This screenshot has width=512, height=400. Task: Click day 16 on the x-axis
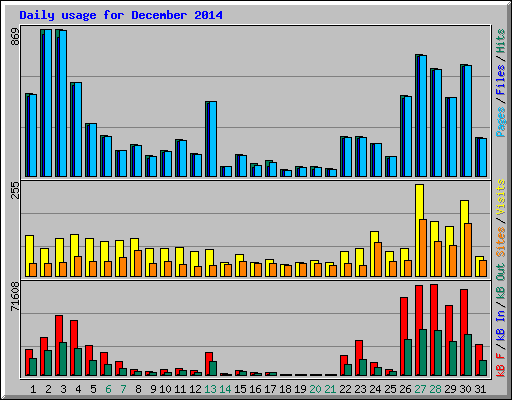255,389
